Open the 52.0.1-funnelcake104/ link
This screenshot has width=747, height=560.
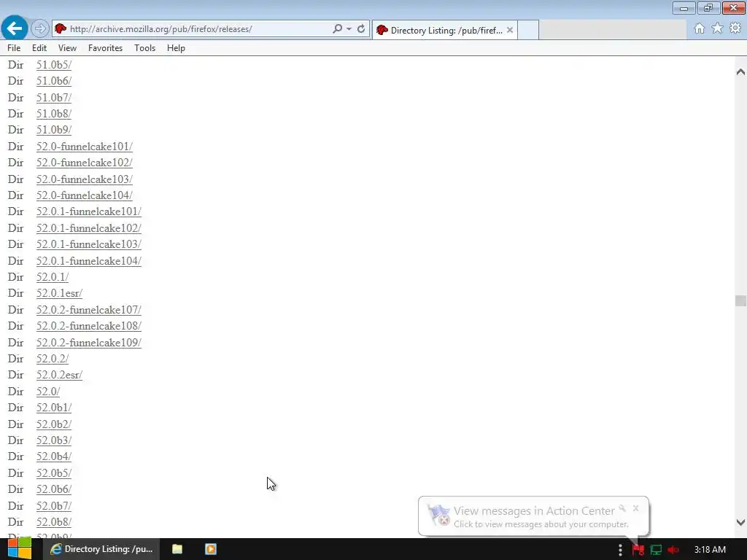[x=88, y=262]
